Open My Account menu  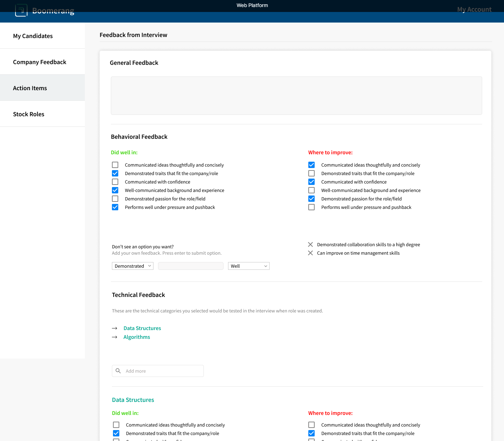(474, 10)
